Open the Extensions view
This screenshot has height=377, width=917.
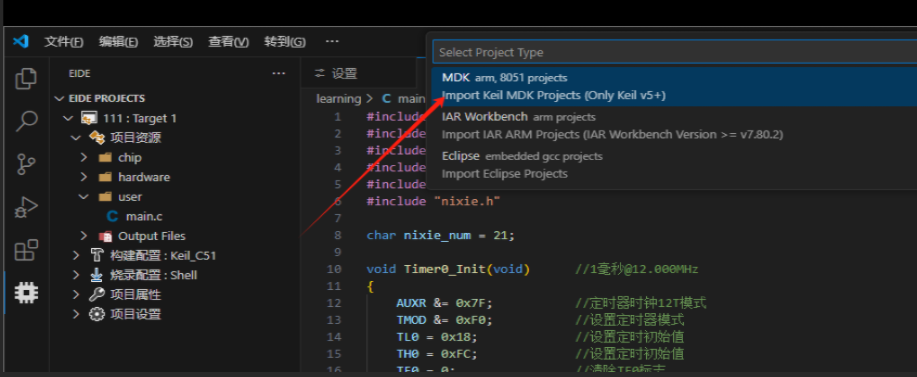[x=26, y=250]
